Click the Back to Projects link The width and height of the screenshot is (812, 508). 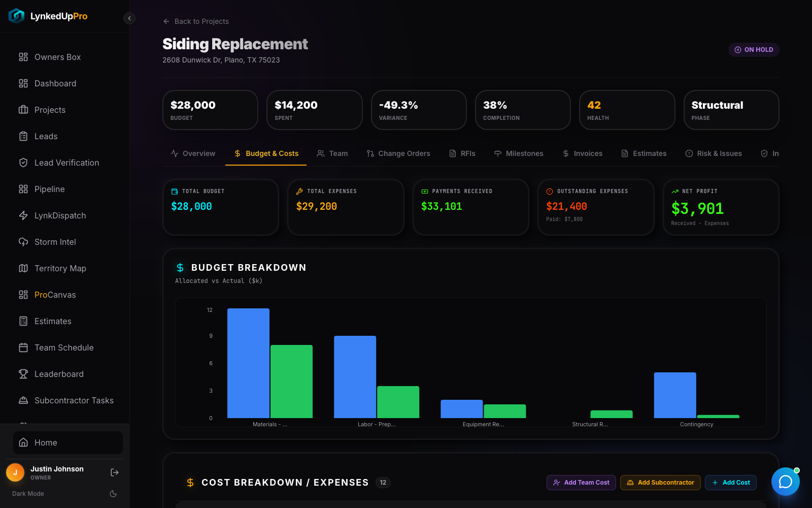[x=196, y=21]
